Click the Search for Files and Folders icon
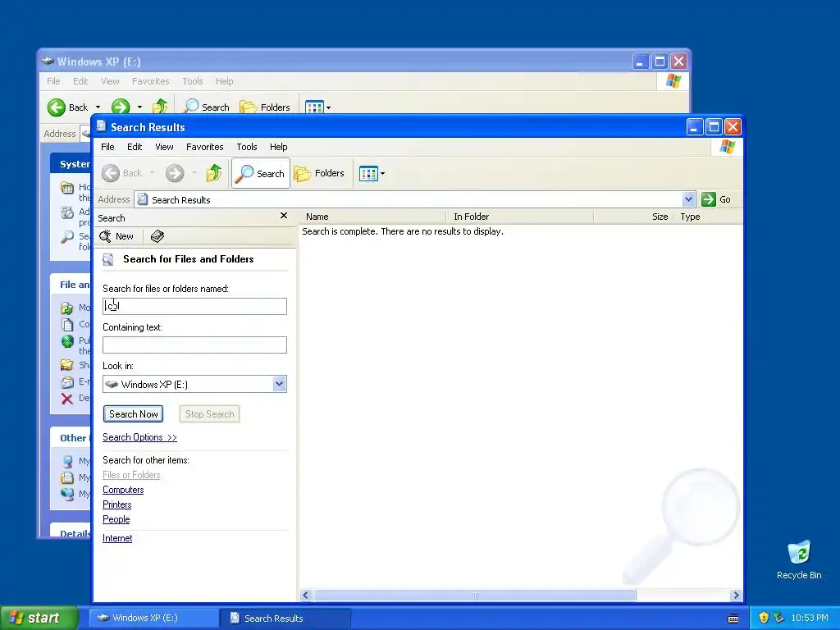The height and width of the screenshot is (630, 840). (x=108, y=259)
